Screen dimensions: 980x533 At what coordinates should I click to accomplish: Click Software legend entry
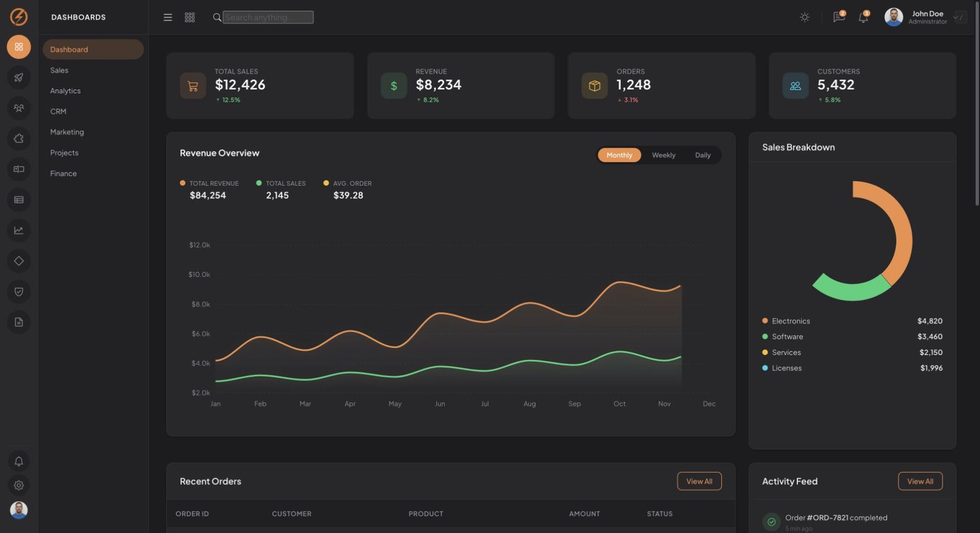(852, 337)
